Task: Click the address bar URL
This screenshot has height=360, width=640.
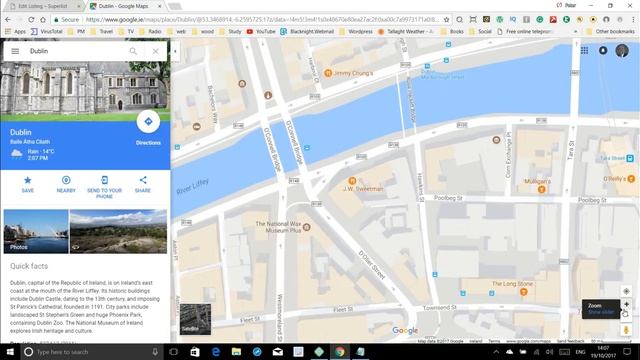Action: [x=262, y=19]
